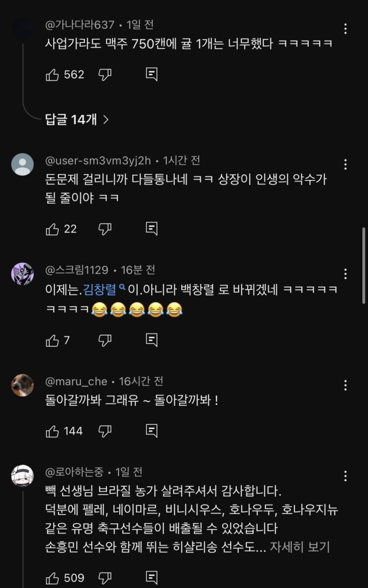368x588 pixels.
Task: Open the @로아하는중 channel link
Action: 75,472
